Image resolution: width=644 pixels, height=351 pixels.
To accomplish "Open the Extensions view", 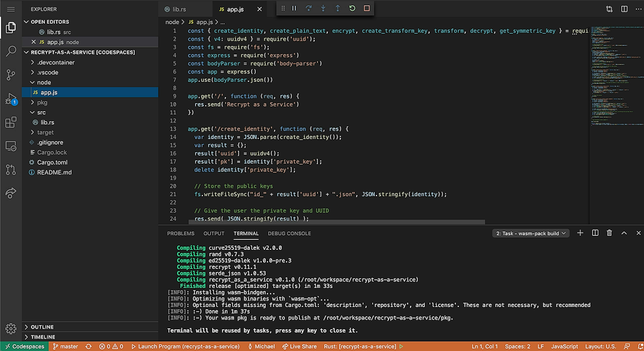I will 11,122.
